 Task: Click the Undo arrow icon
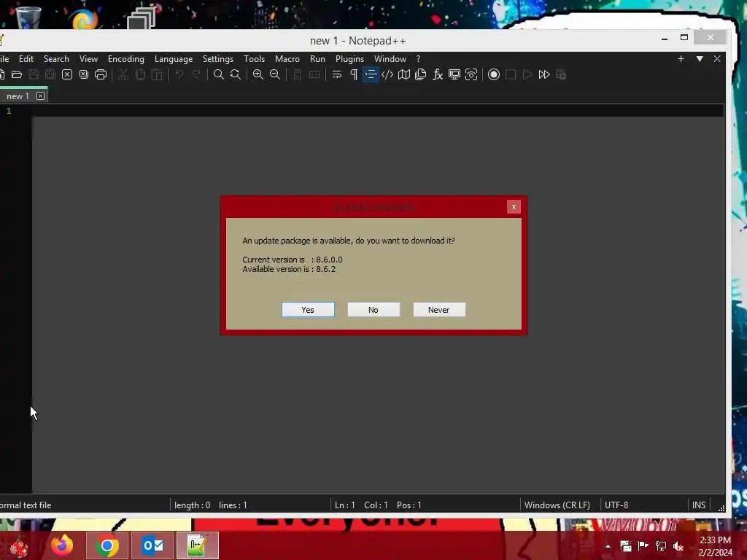click(179, 74)
